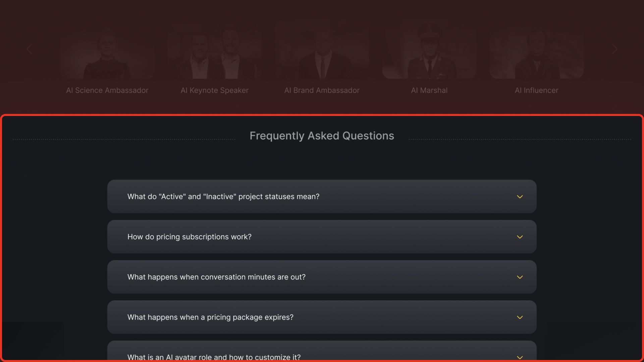
Task: Click the AI Influencer label
Action: 537,90
